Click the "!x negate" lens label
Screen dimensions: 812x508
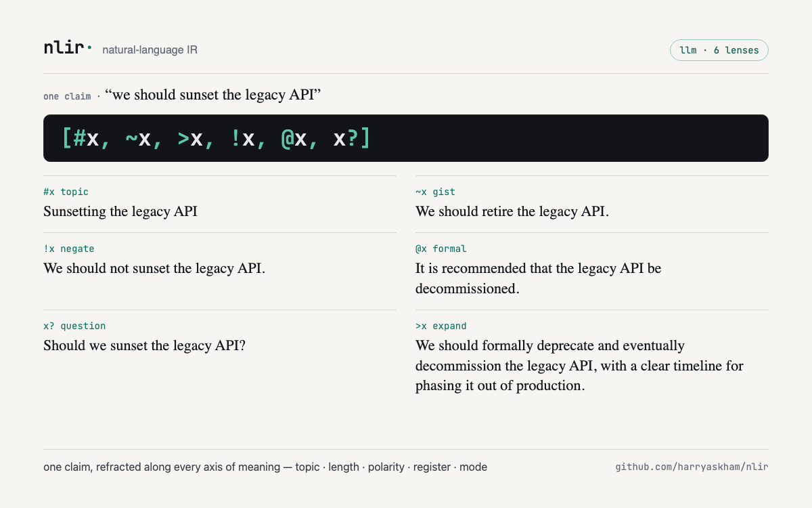(x=69, y=249)
